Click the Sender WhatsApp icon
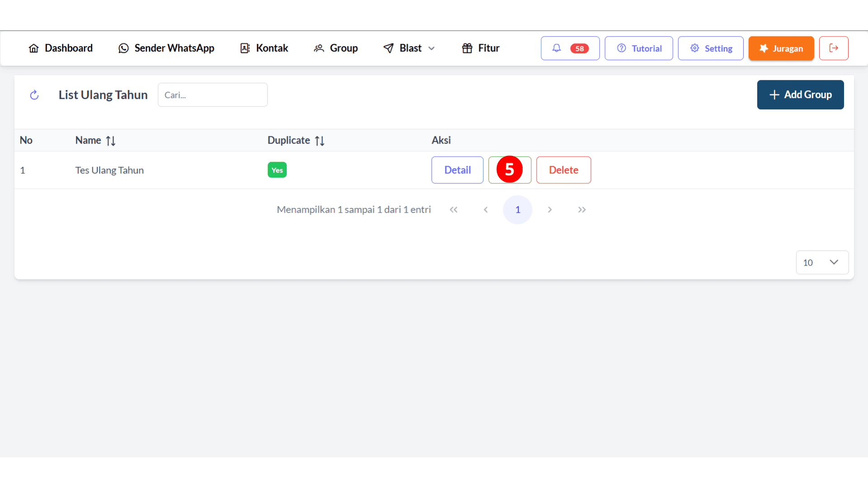 pos(123,48)
